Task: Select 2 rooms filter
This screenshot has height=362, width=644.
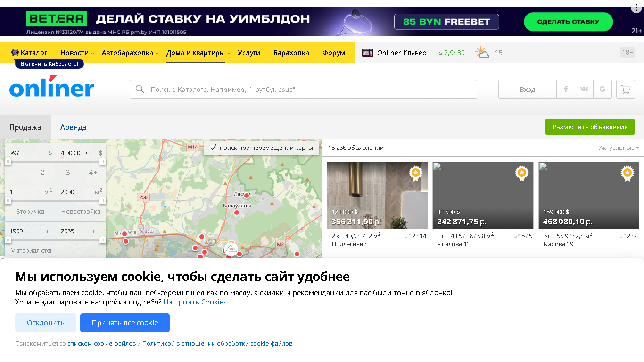Action: 42,173
